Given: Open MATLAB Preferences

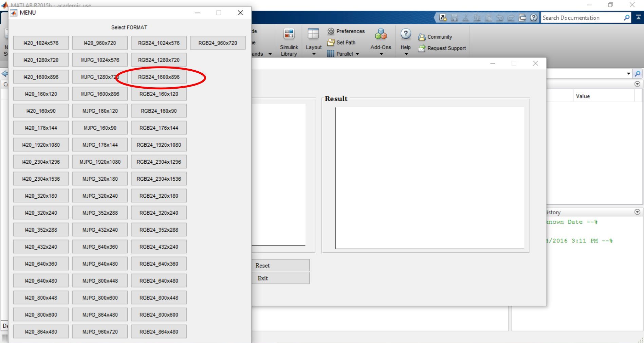Looking at the screenshot, I should tap(346, 31).
